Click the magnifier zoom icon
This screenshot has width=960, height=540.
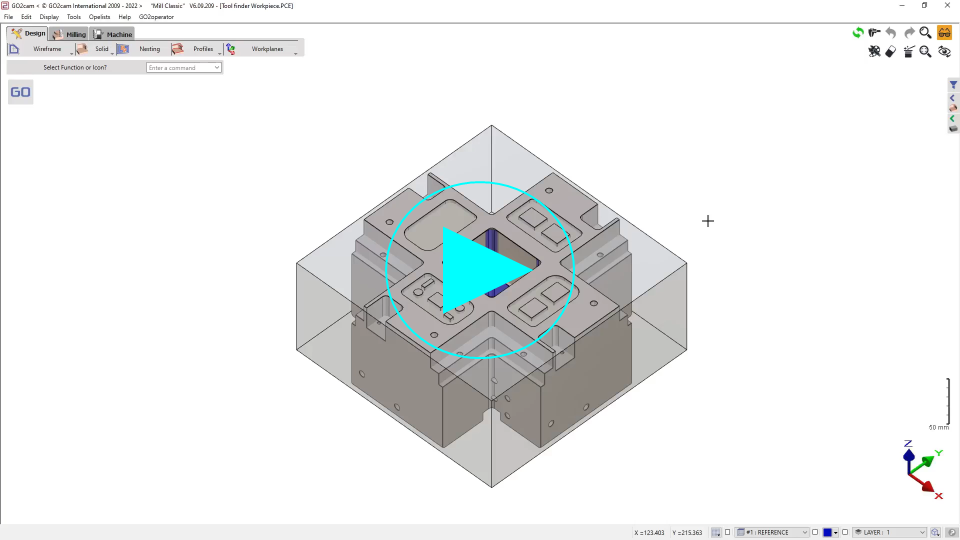pos(926,33)
